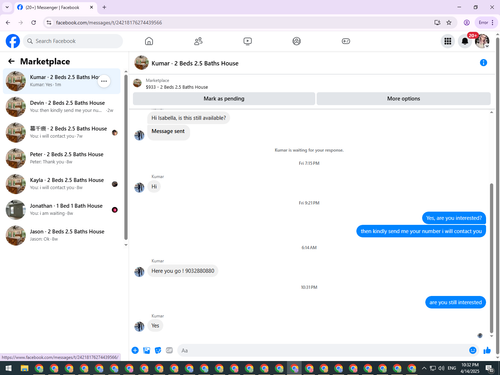Click the More options button

click(403, 99)
